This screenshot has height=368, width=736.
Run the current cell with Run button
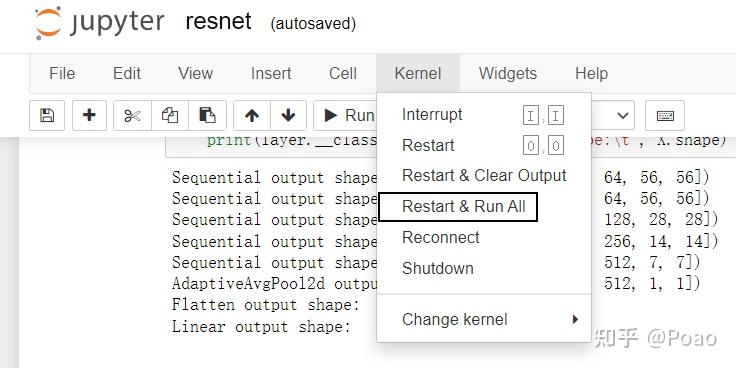tap(346, 115)
